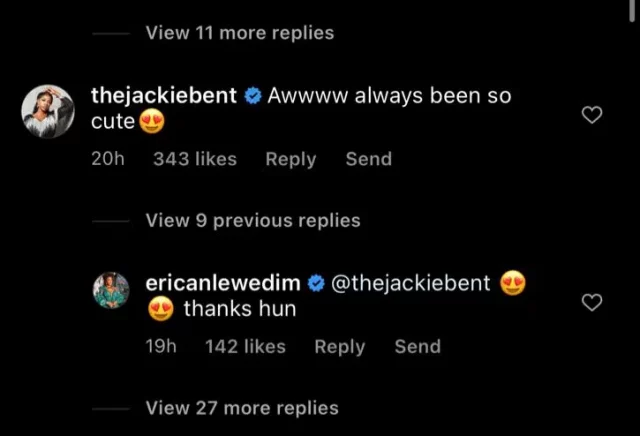Click the scrollbar at the window's right edge
This screenshot has width=640, height=436.
point(634,15)
